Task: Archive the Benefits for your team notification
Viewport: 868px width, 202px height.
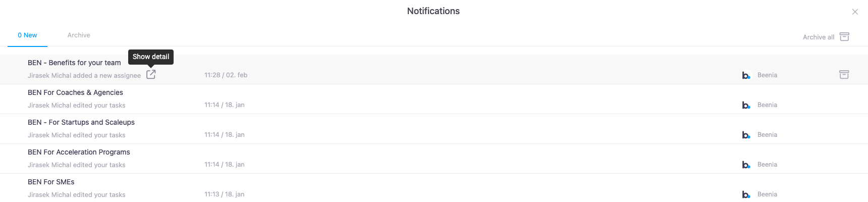Action: (844, 75)
